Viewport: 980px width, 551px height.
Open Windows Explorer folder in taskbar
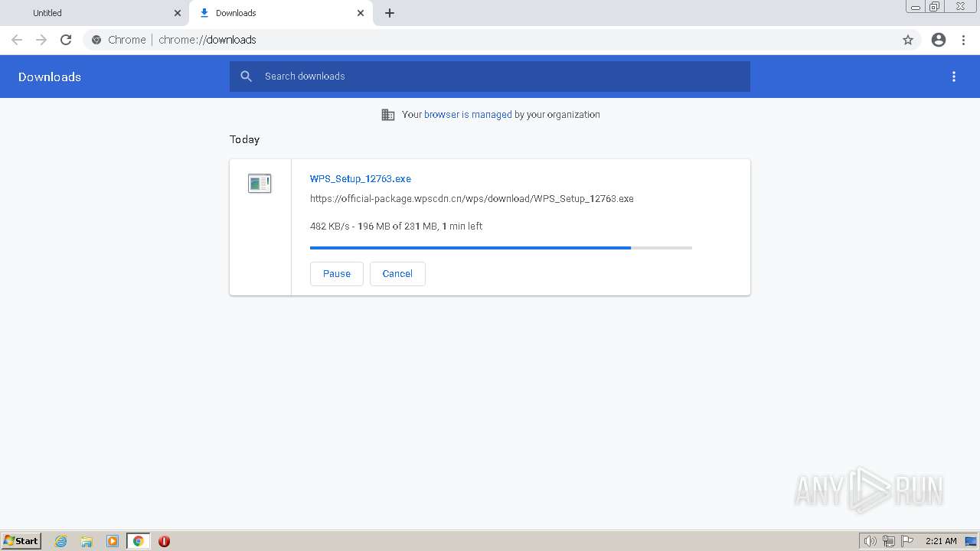(x=87, y=541)
